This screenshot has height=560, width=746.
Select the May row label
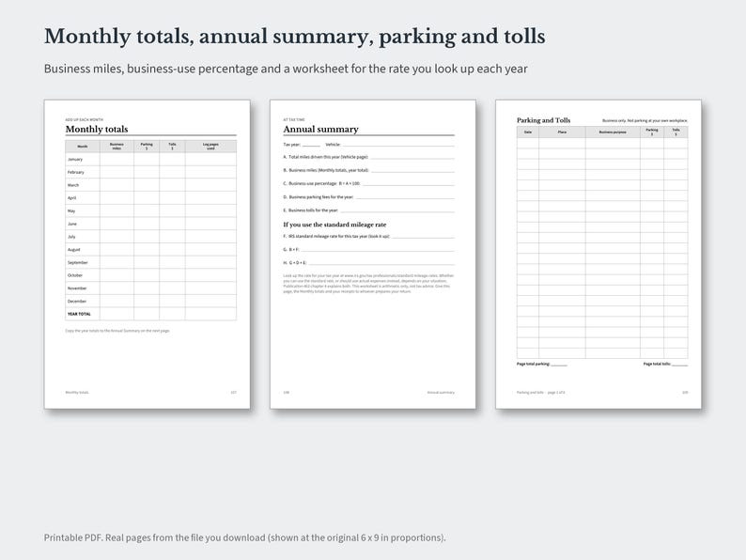click(71, 210)
